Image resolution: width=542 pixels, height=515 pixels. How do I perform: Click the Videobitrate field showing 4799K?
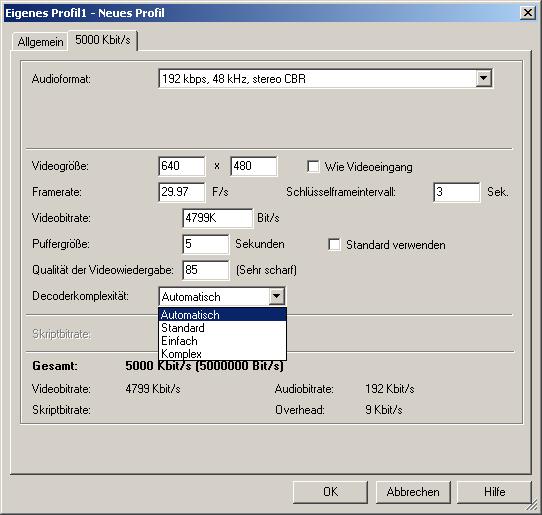[218, 218]
